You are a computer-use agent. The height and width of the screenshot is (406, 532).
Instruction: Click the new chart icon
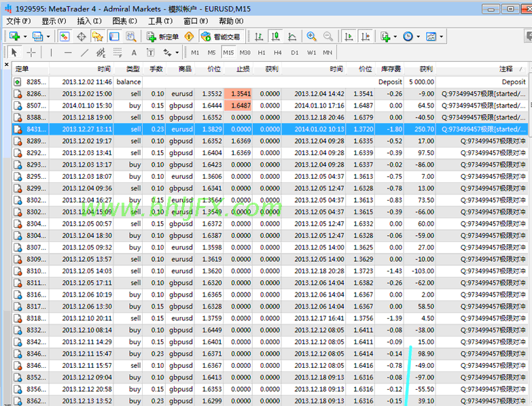[14, 36]
